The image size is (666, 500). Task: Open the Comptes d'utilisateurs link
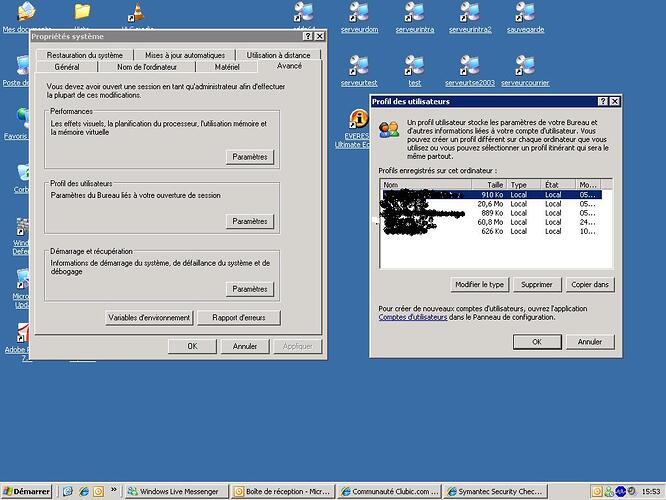(413, 317)
